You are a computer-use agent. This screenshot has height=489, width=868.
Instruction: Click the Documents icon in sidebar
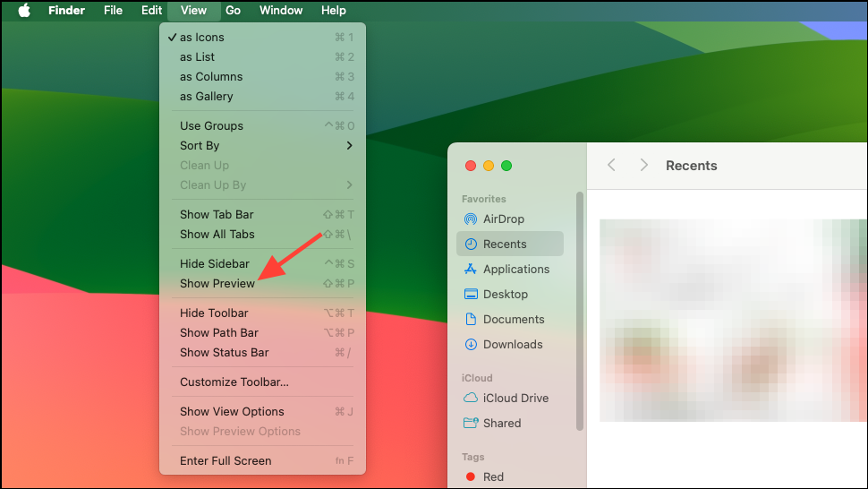[x=471, y=319]
